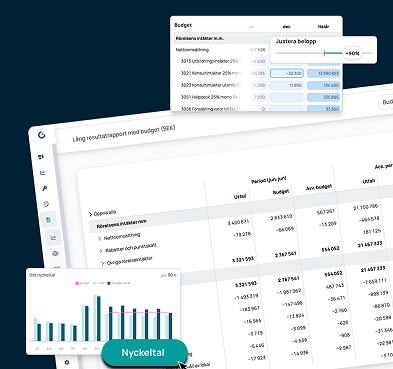The height and width of the screenshot is (369, 393).
Task: Expand the Övriga rörelseintäkter row
Action: point(103,263)
